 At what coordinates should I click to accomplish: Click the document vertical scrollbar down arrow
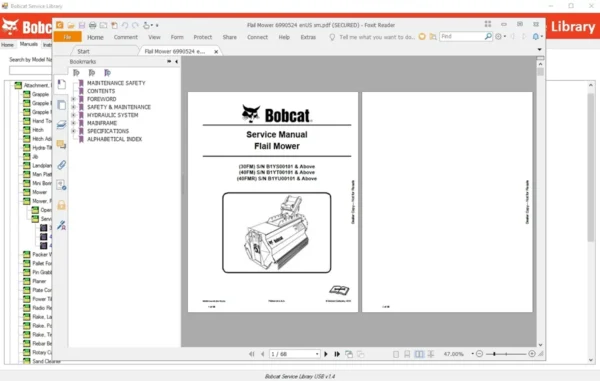[540, 345]
